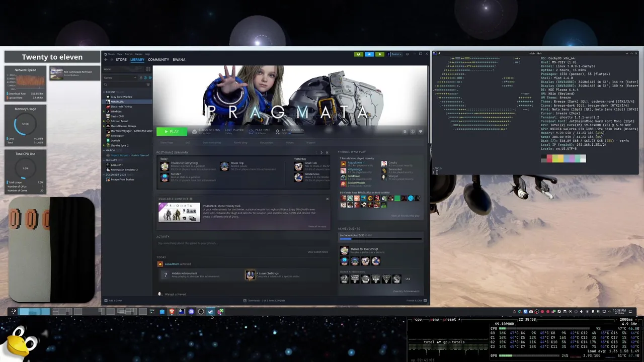Open the Friends menu in Steam
The width and height of the screenshot is (644, 362).
coord(129,54)
